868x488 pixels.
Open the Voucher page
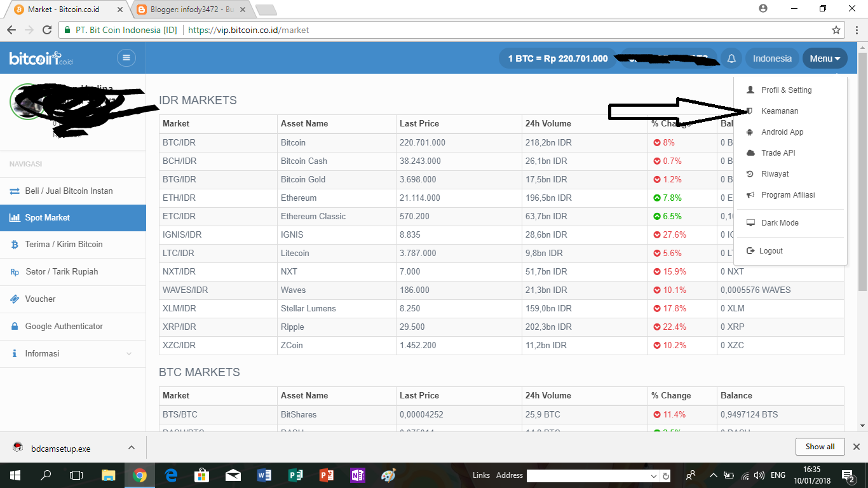pyautogui.click(x=73, y=299)
